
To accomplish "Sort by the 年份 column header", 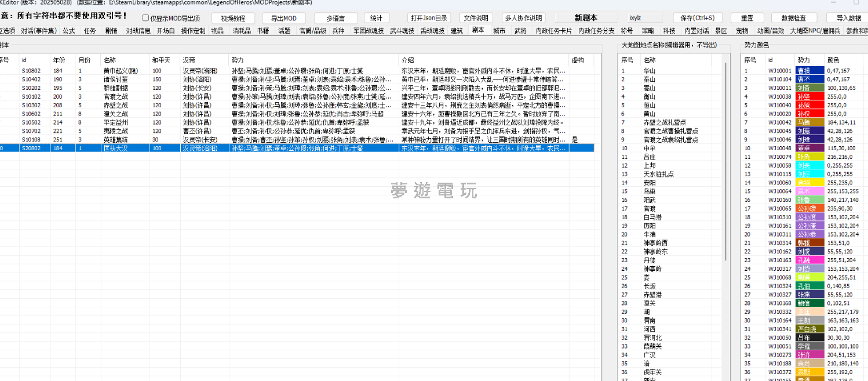I will point(59,60).
